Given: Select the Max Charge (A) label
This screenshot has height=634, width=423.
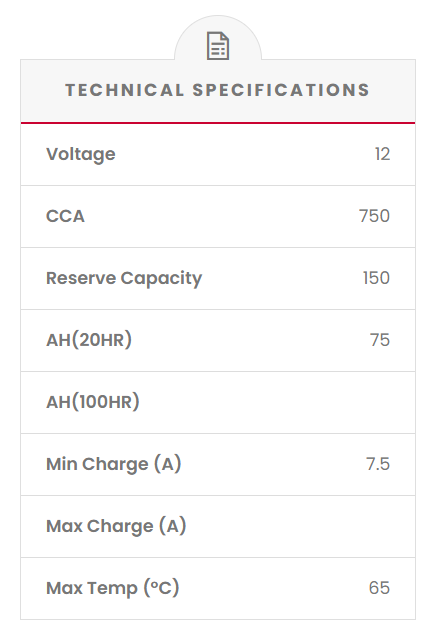Looking at the screenshot, I should click(x=116, y=526).
